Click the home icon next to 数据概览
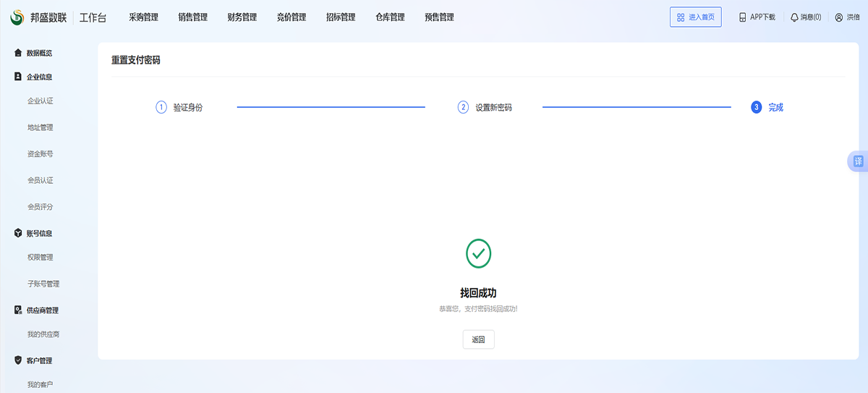868x393 pixels. [x=18, y=53]
